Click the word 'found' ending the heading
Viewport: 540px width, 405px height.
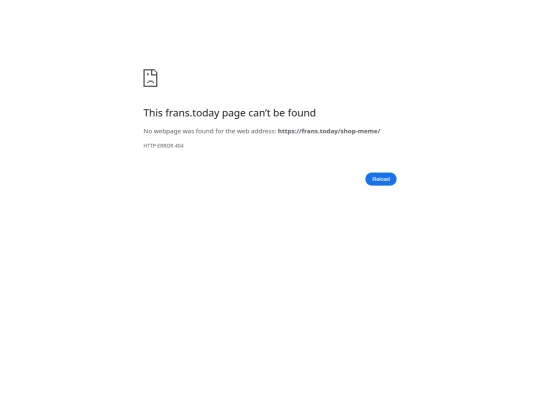click(302, 113)
